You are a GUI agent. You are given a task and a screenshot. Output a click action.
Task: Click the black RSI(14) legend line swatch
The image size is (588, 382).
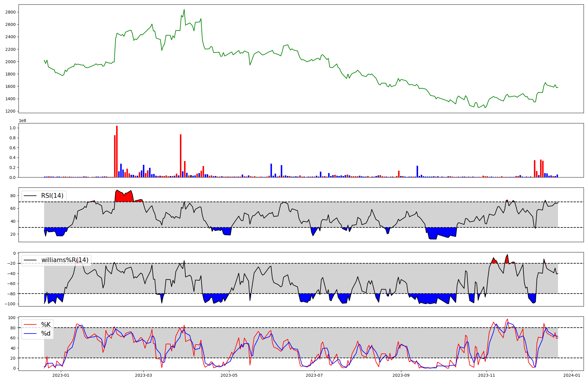(x=30, y=196)
